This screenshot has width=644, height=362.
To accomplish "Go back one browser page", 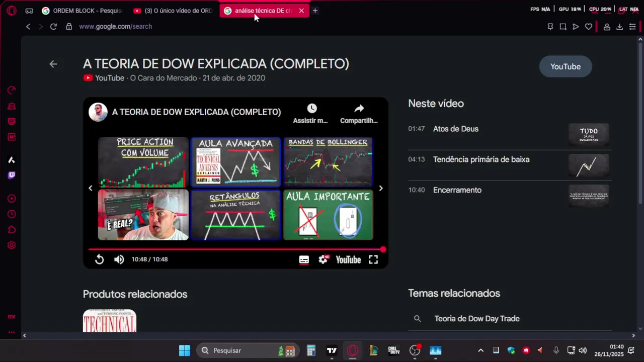I will (28, 27).
